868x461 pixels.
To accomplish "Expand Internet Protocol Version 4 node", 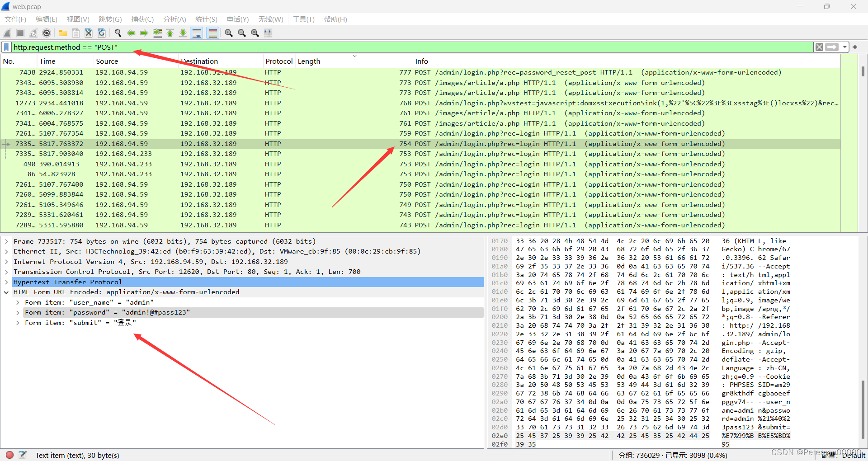I will click(x=6, y=262).
